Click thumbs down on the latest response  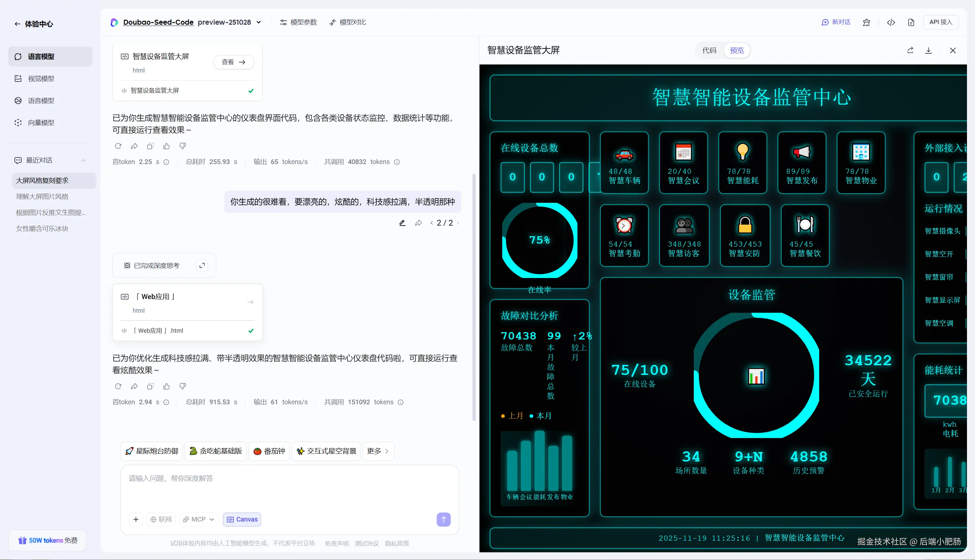pos(183,386)
